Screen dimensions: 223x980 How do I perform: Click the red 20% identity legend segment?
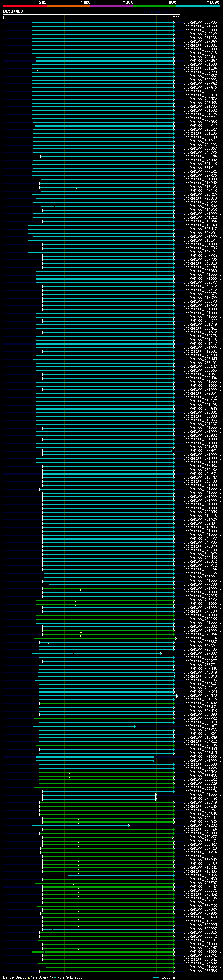click(x=25, y=6)
